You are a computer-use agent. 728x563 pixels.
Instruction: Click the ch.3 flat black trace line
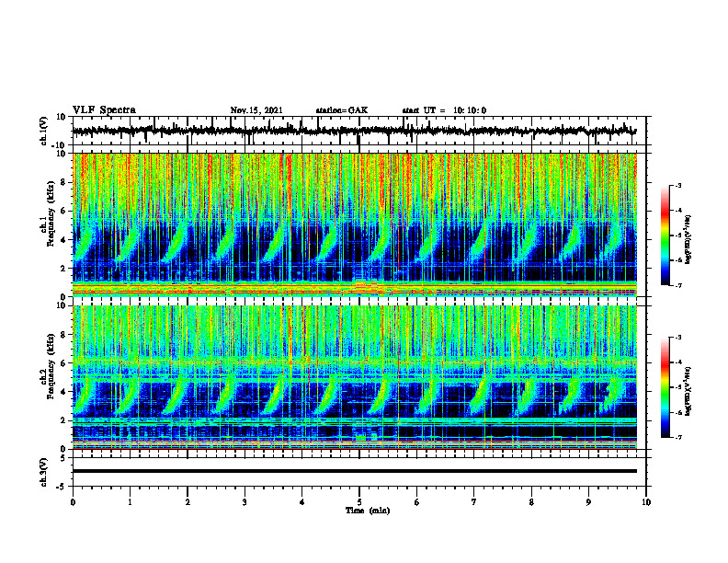(355, 471)
